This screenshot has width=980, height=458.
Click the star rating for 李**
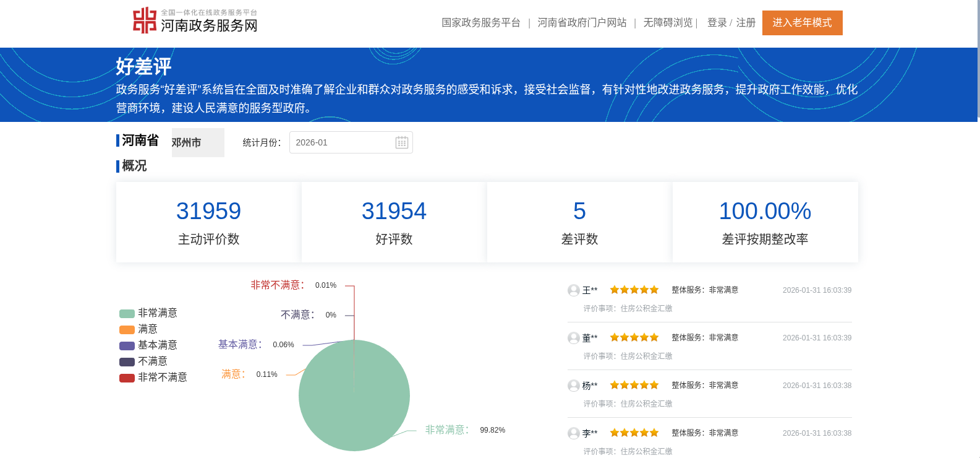tap(634, 433)
